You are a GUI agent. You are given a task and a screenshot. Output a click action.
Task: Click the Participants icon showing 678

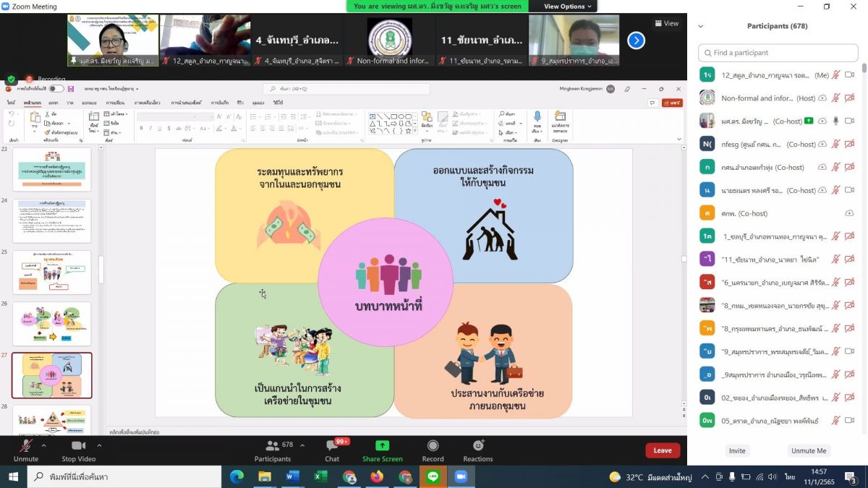click(x=273, y=446)
